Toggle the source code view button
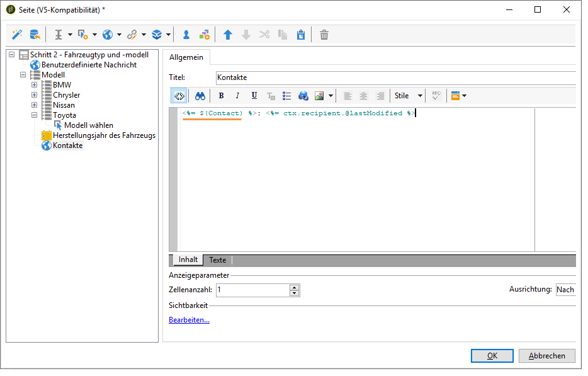Viewport: 588px width, 376px height. (179, 96)
